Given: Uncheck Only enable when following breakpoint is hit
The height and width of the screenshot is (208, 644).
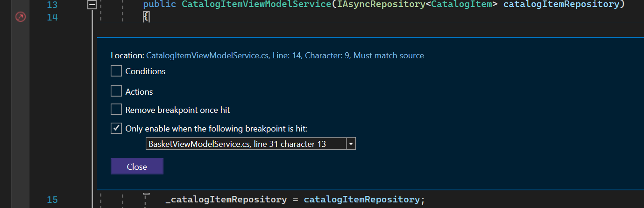Looking at the screenshot, I should pyautogui.click(x=116, y=128).
